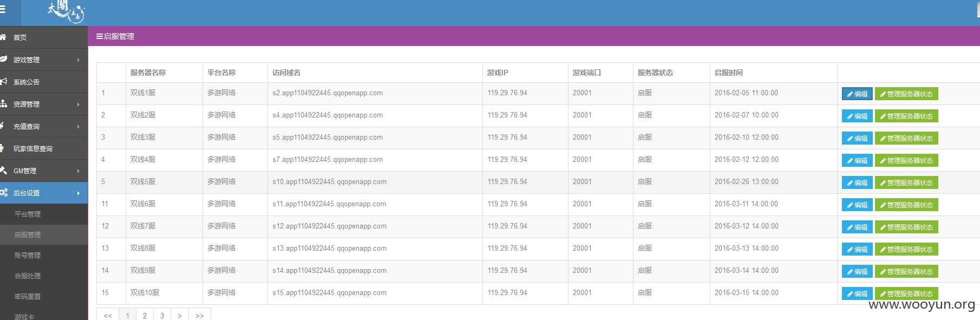The width and height of the screenshot is (980, 320).
Task: Go to the next page with >
Action: coord(180,315)
